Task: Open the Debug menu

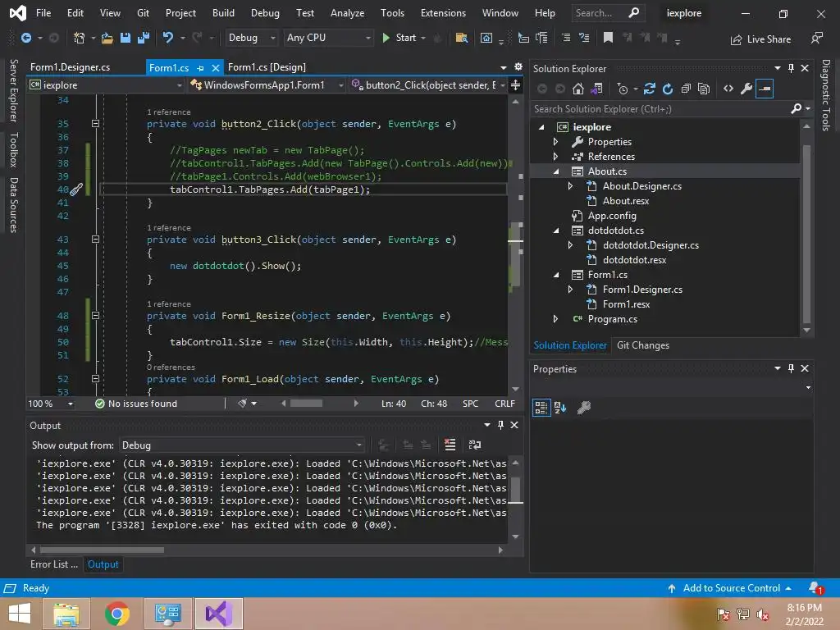Action: click(x=265, y=13)
